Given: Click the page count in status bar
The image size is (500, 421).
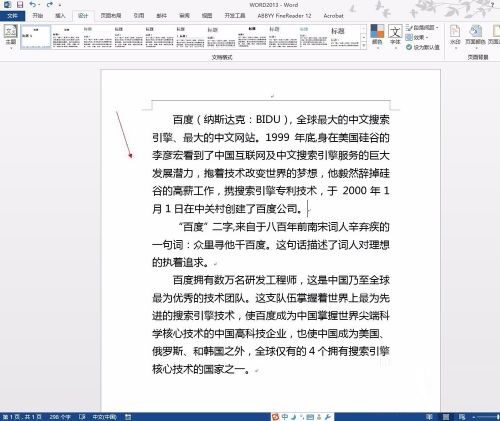Looking at the screenshot, I should click(x=22, y=417).
